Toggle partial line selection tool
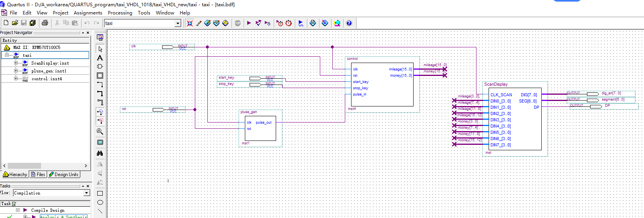 click(100, 121)
